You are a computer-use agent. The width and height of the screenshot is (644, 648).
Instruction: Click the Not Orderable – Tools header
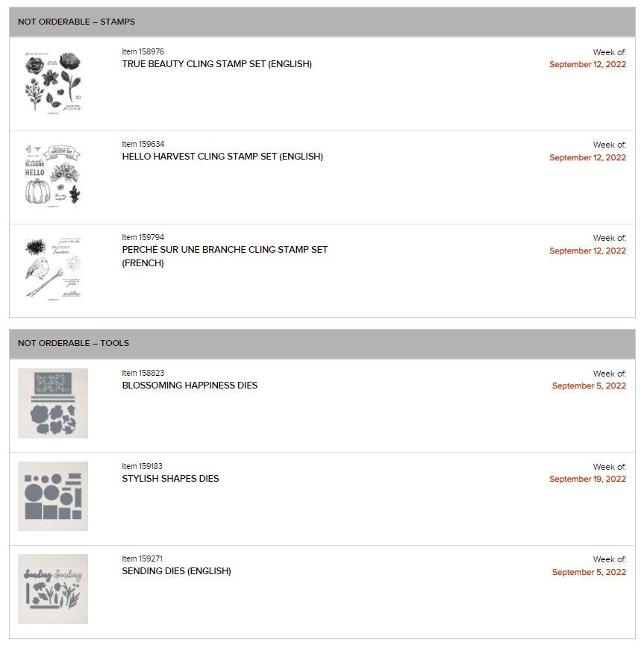tap(73, 344)
